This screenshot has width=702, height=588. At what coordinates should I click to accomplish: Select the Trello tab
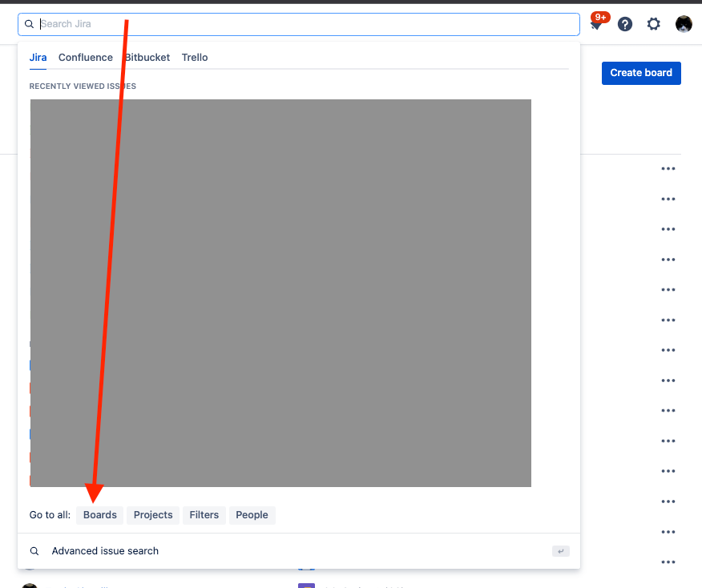click(194, 57)
